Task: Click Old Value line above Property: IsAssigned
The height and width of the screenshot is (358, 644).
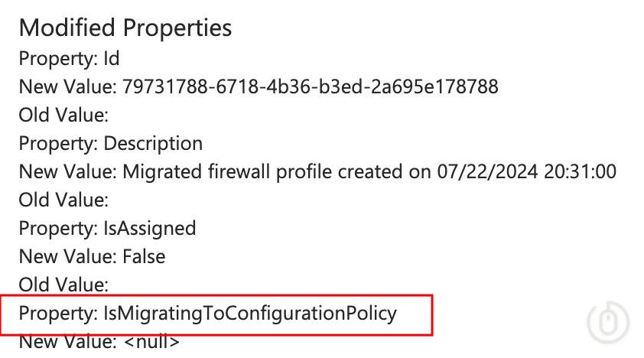Action: [x=63, y=200]
